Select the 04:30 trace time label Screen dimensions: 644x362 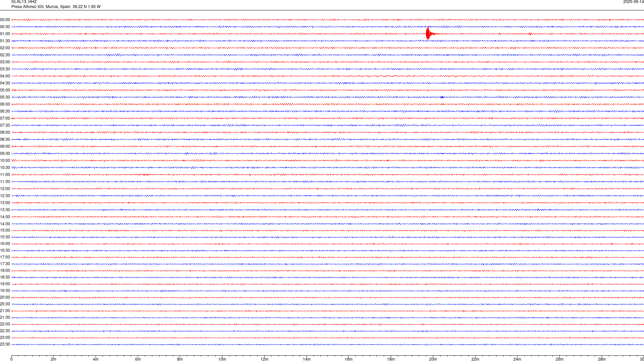(x=5, y=83)
